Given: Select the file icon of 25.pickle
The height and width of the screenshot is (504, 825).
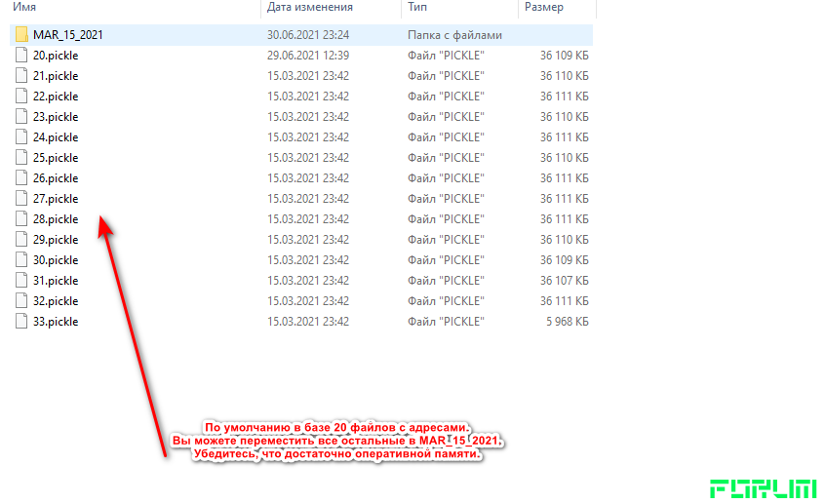Looking at the screenshot, I should point(21,158).
